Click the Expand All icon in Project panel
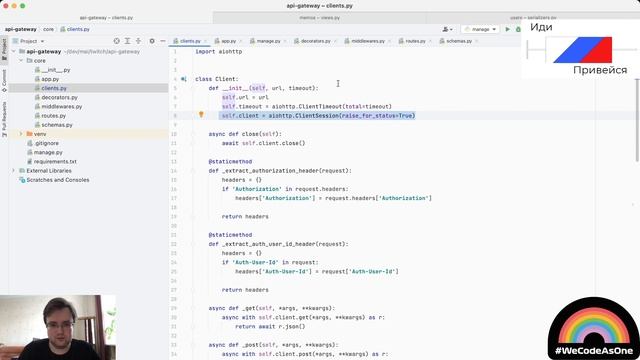This screenshot has width=640, height=360. tap(127, 41)
